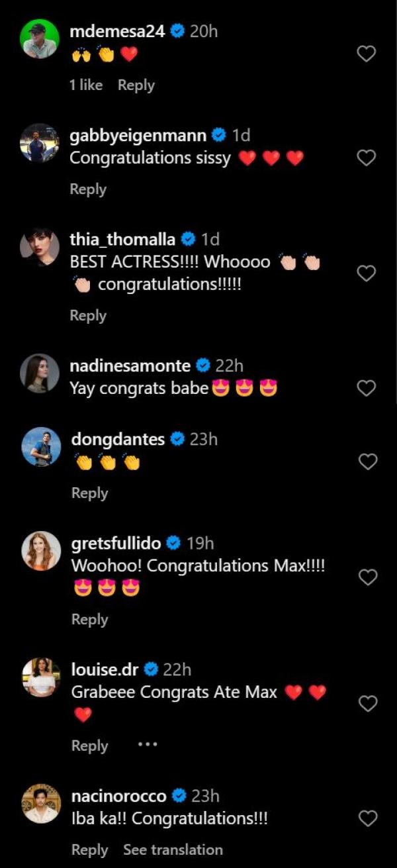Image resolution: width=397 pixels, height=868 pixels.
Task: Reply to dongdantes' clapping comment
Action: pos(89,493)
